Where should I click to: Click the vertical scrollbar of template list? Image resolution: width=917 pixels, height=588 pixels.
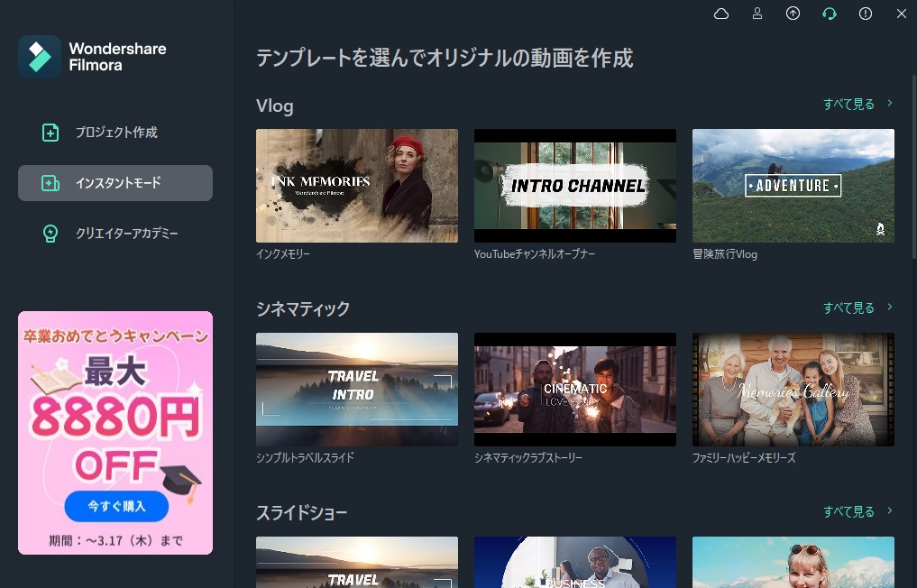[914, 167]
